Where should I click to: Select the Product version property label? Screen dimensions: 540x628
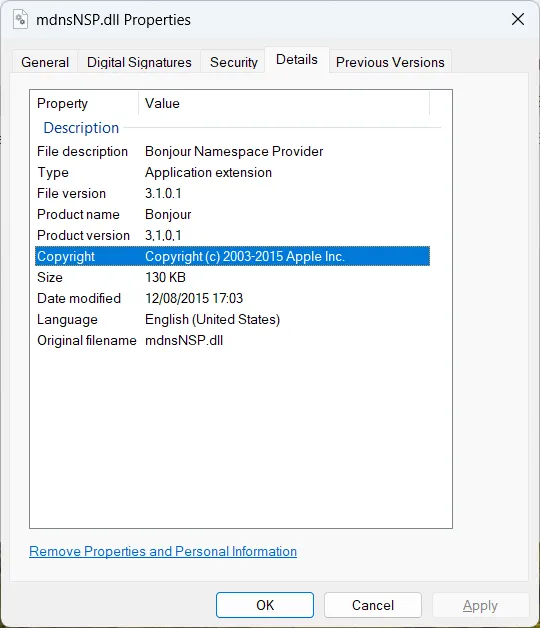pyautogui.click(x=83, y=236)
